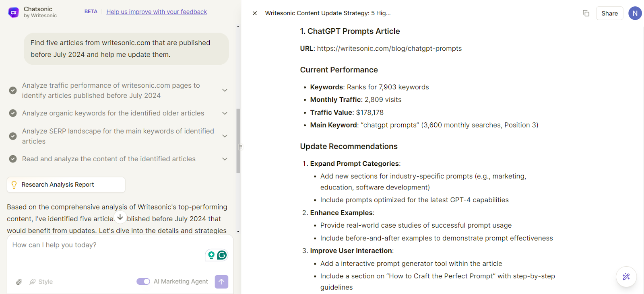This screenshot has height=294, width=644.
Task: Click Include before-and-after examples bullet
Action: click(x=436, y=238)
